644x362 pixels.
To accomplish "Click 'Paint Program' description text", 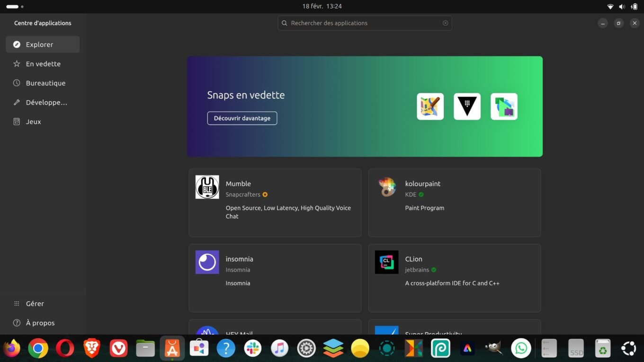I will pos(425,208).
